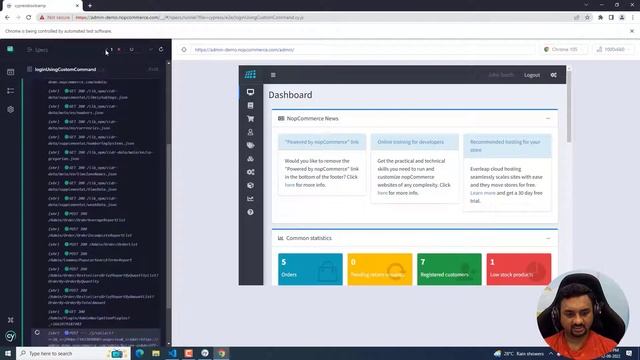Image resolution: width=640 pixels, height=360 pixels.
Task: Click the selector playground crosshair icon
Action: pos(184,49)
